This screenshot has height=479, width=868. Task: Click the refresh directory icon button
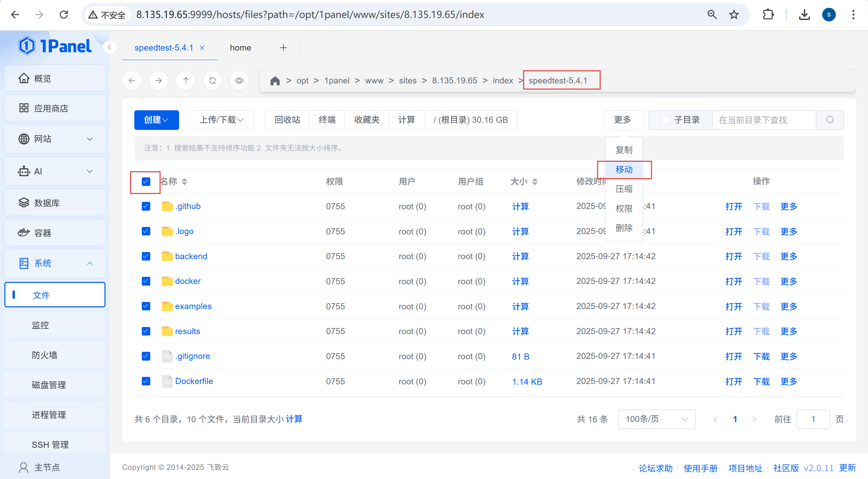click(212, 81)
